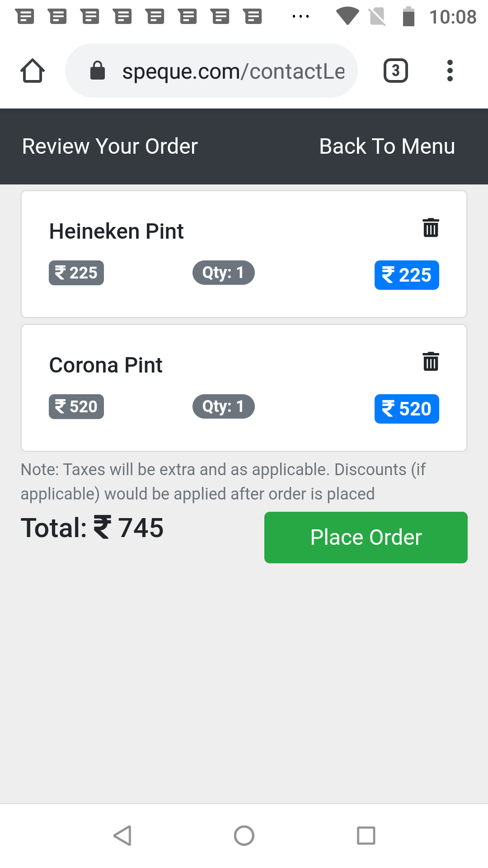Tap the Heineken Pint Qty: 1 badge
The width and height of the screenshot is (488, 868).
(x=223, y=273)
